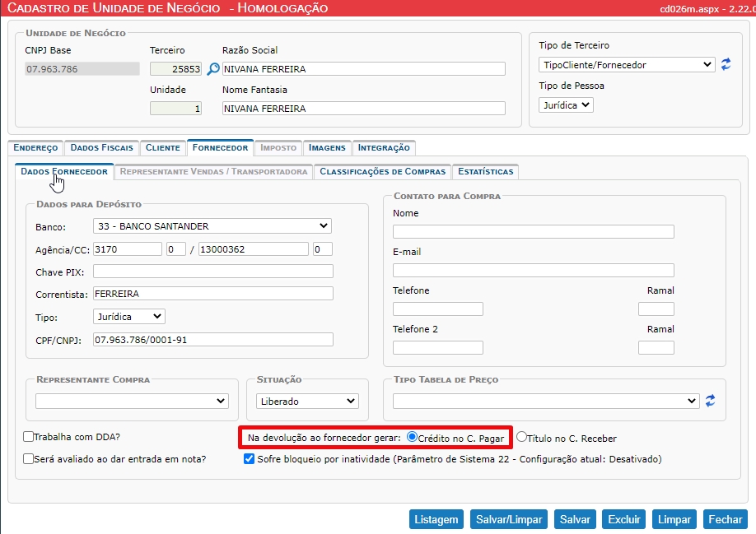This screenshot has height=534, width=756.
Task: Go to the Cliente tab
Action: click(163, 148)
